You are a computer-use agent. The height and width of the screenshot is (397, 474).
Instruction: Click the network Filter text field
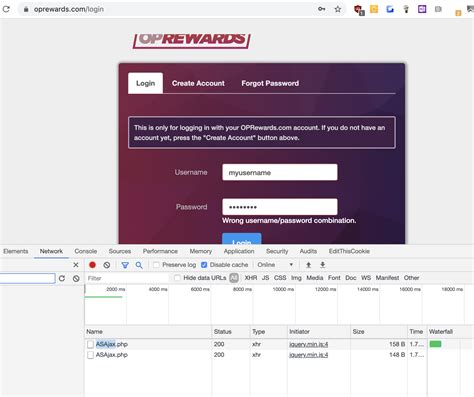(x=127, y=278)
